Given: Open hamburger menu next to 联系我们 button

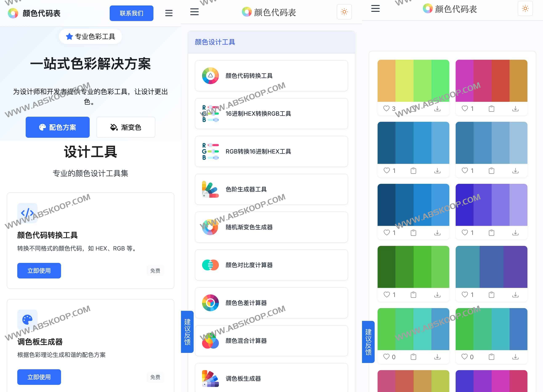Looking at the screenshot, I should pos(169,13).
